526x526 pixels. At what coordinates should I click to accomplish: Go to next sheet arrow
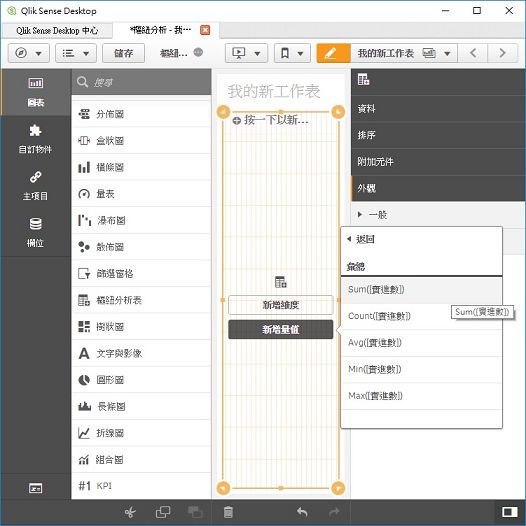502,53
